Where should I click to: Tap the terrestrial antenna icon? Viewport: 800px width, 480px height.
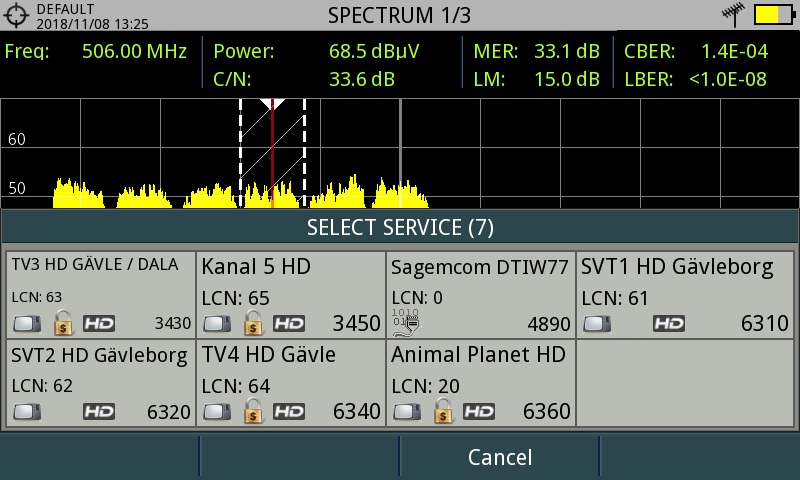pyautogui.click(x=733, y=15)
